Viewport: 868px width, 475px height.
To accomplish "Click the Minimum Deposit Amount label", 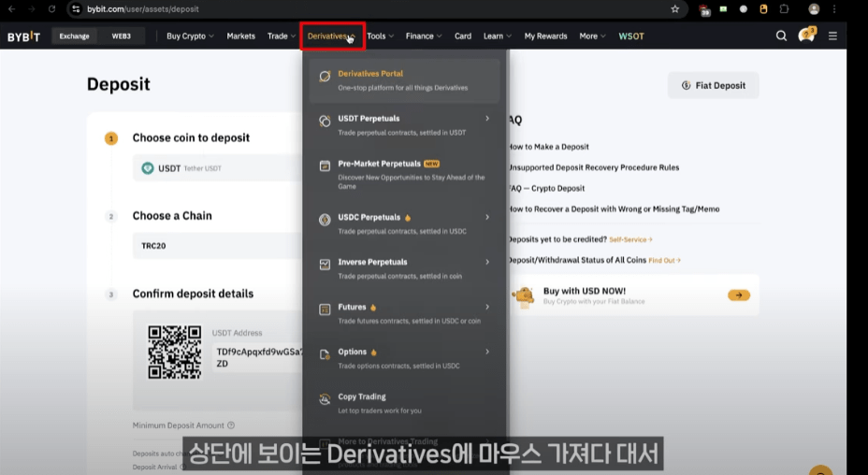I will (179, 425).
